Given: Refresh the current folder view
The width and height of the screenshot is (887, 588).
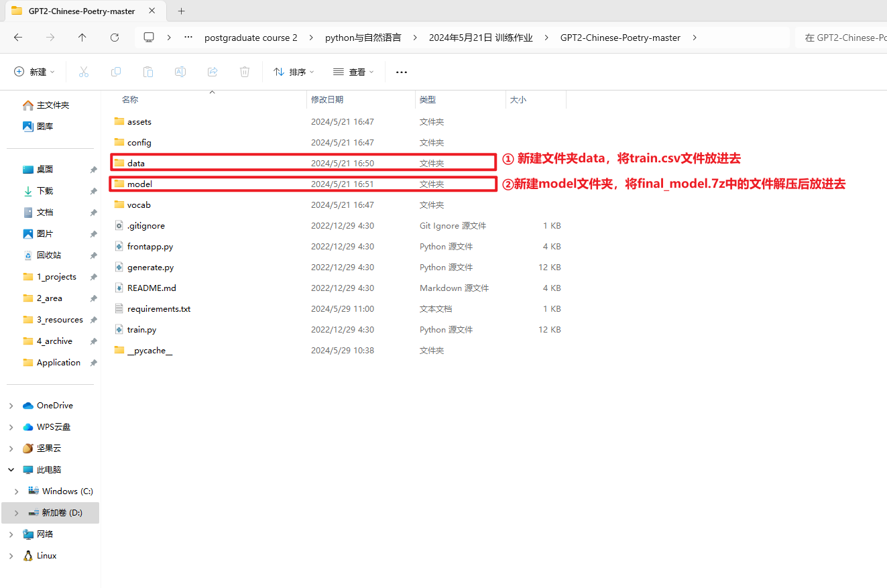Looking at the screenshot, I should click(x=115, y=38).
